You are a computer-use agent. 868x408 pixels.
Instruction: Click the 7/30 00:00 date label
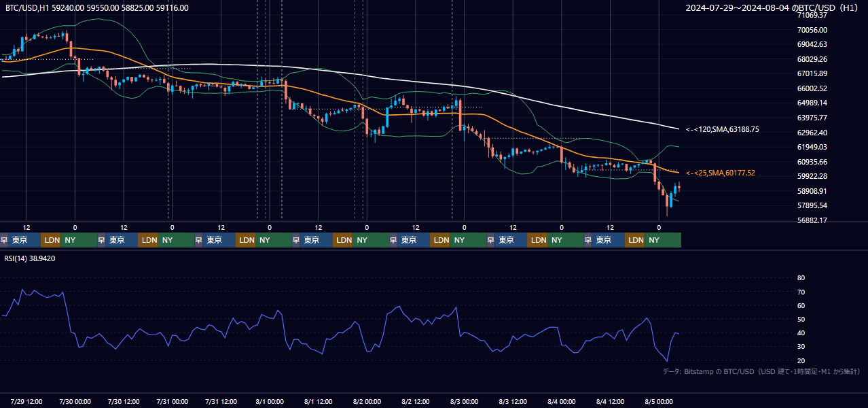[x=75, y=402]
